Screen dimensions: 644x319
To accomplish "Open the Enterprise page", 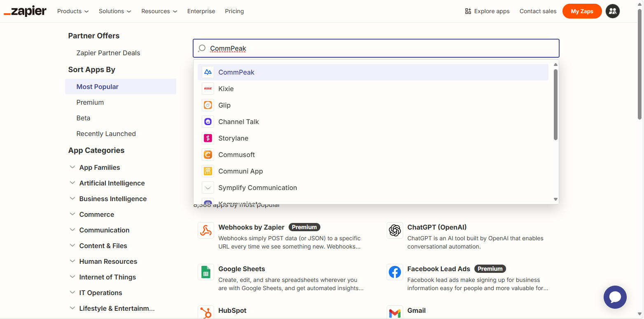I will 201,11.
